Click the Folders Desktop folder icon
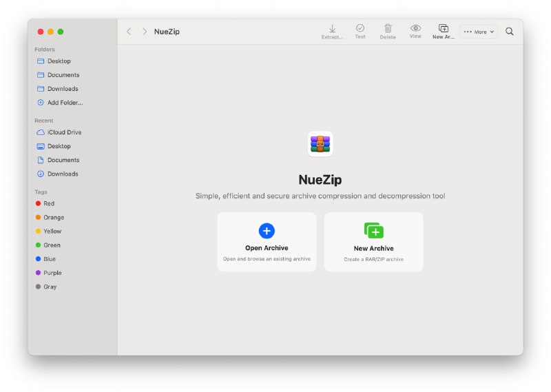The width and height of the screenshot is (551, 392). point(41,61)
